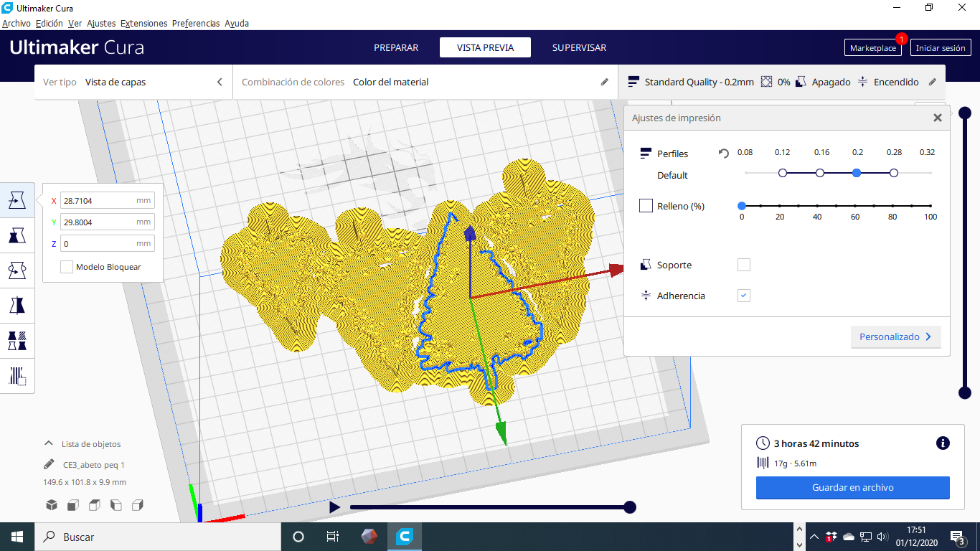Open the print info icon next to time estimate
The height and width of the screenshot is (551, 980).
943,443
